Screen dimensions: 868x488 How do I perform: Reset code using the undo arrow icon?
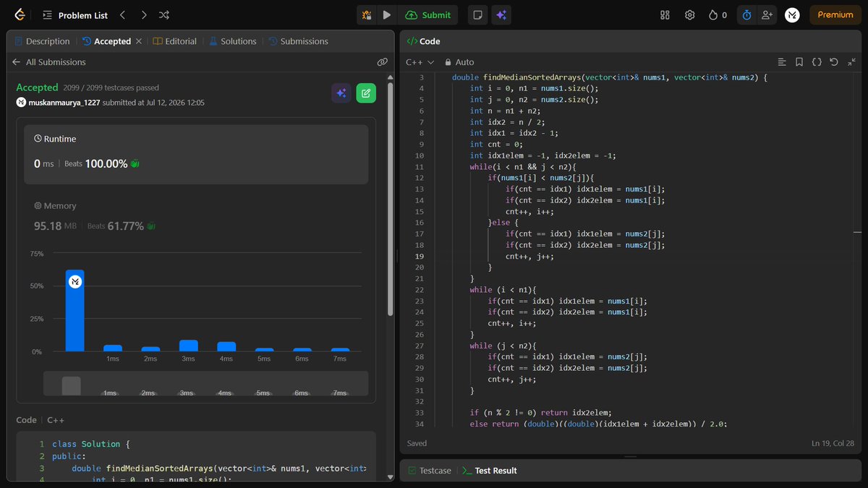click(x=834, y=62)
